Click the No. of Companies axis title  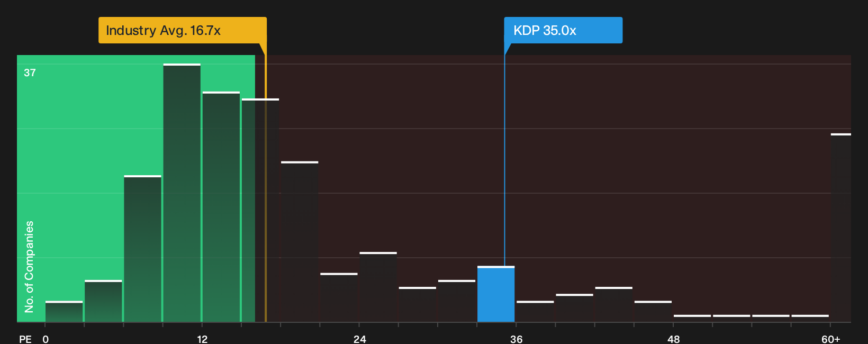(x=29, y=266)
